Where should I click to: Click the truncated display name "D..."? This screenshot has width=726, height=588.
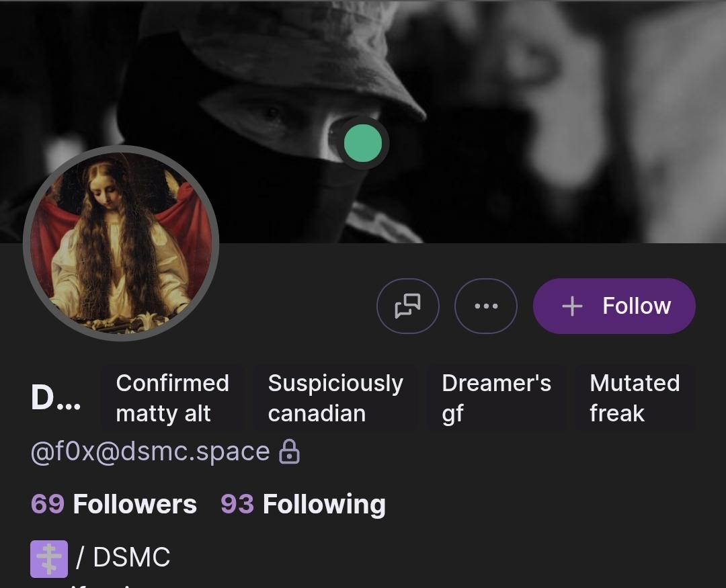tap(56, 398)
